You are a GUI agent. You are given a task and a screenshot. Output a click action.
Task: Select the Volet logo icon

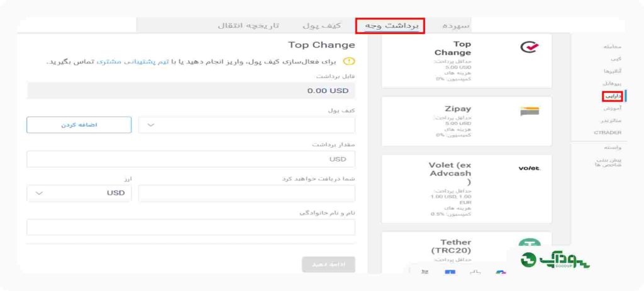(x=530, y=168)
